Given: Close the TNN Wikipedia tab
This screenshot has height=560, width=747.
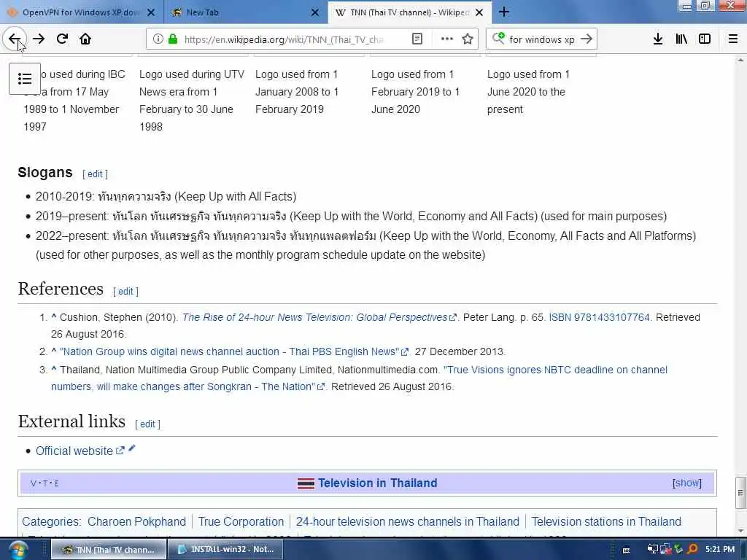Looking at the screenshot, I should pos(480,12).
